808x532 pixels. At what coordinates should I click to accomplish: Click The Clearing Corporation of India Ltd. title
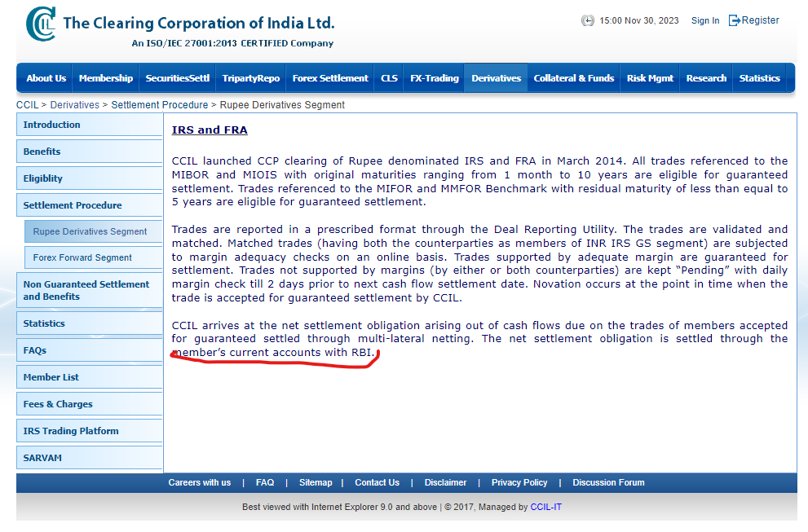198,23
